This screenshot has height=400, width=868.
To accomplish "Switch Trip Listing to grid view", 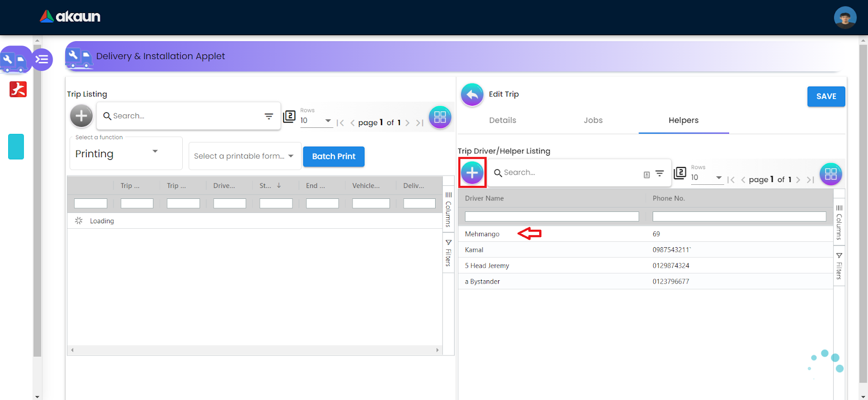I will point(440,117).
